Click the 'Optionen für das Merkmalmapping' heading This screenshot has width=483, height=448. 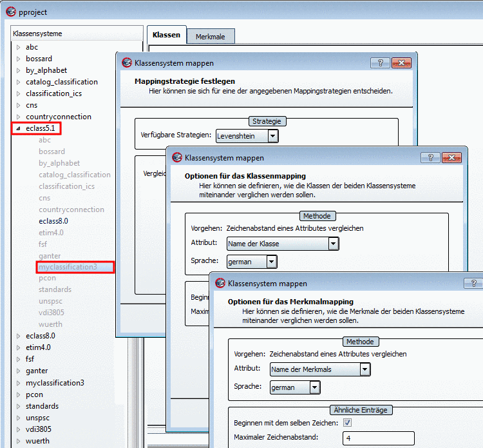point(290,302)
